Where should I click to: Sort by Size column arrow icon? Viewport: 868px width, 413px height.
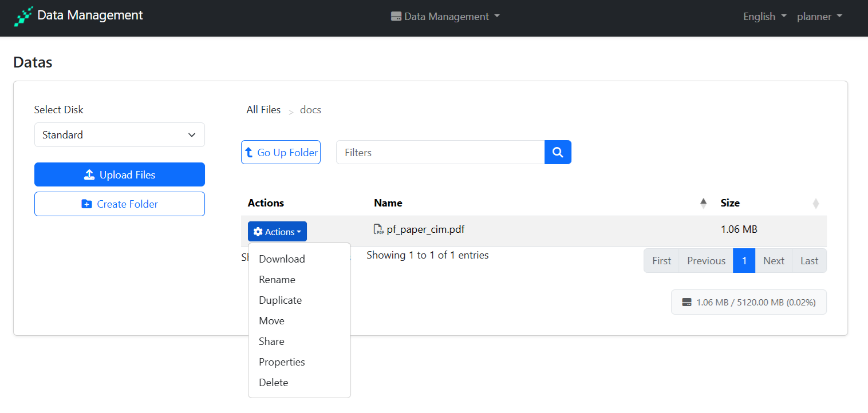(815, 203)
